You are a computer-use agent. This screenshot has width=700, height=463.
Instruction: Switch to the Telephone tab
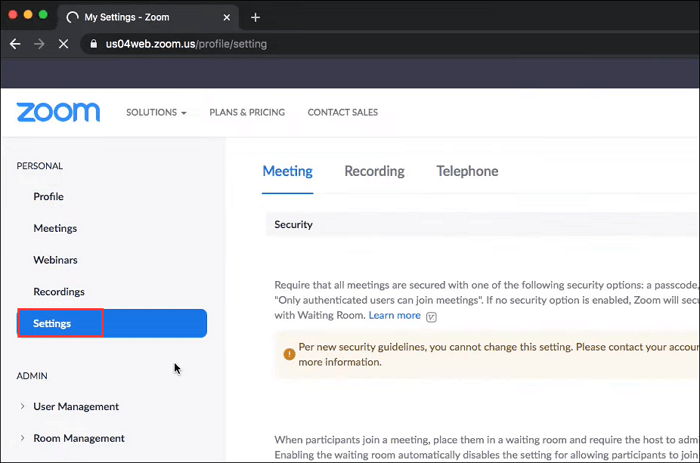[x=467, y=171]
